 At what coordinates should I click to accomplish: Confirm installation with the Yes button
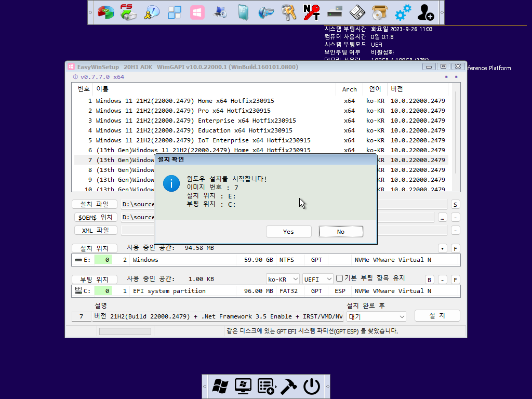[x=289, y=232]
